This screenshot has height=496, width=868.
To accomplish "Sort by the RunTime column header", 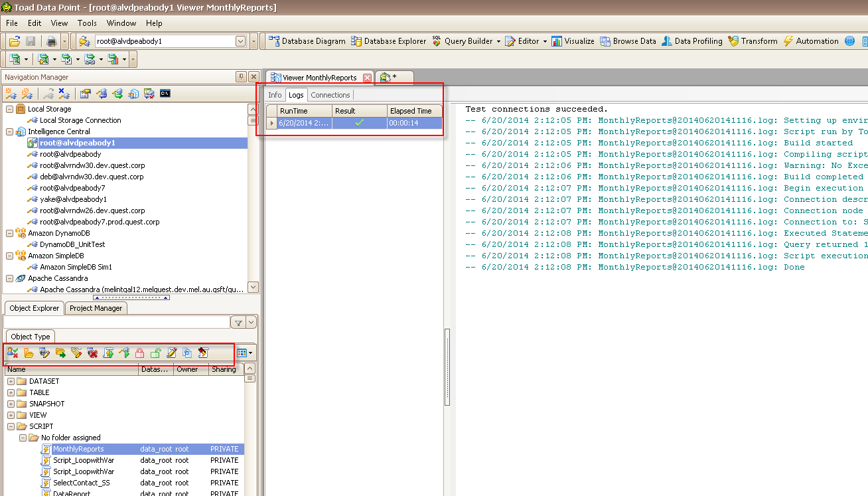I will point(305,111).
